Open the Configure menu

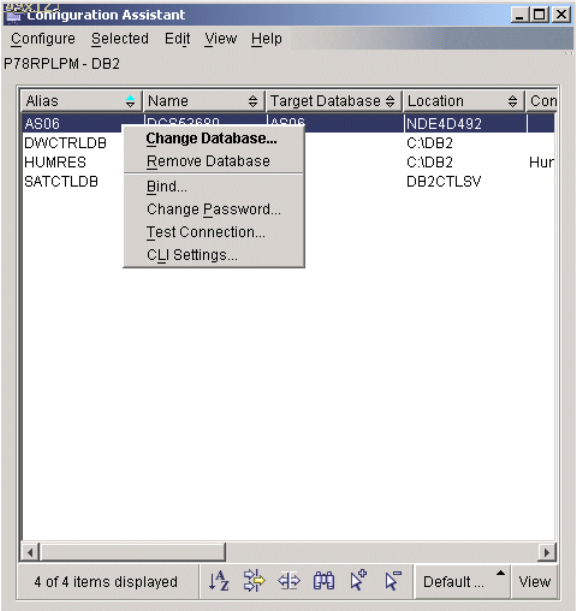tap(43, 39)
